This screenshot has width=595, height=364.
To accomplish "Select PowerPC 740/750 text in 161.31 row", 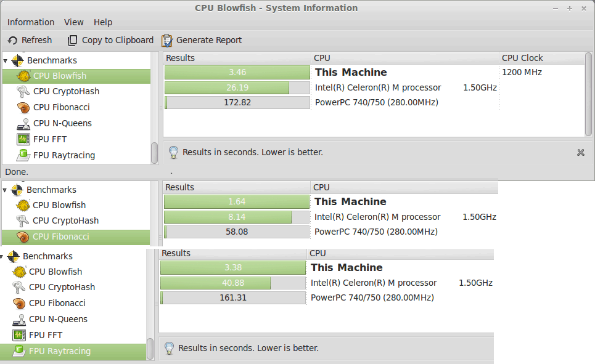I will [x=372, y=297].
